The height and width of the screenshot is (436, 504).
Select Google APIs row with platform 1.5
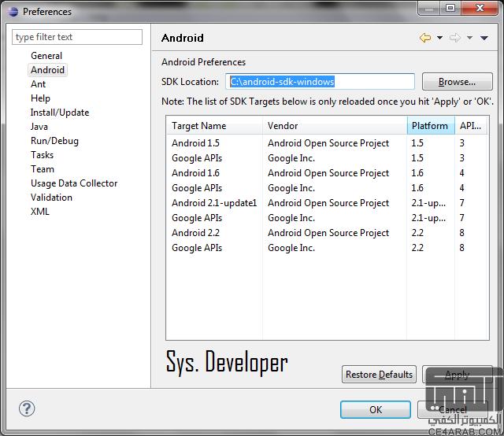[328, 158]
